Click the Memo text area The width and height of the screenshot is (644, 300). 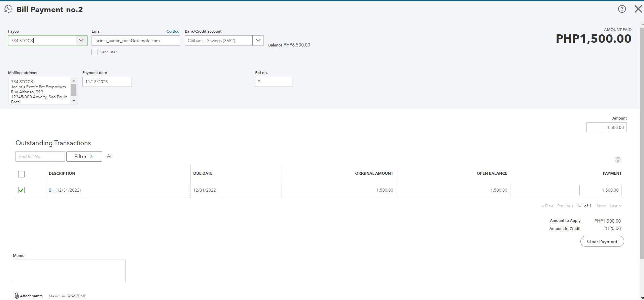click(69, 271)
